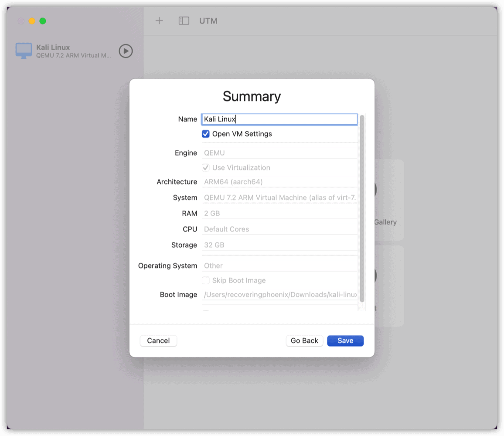Enable the Skip Boot Image checkbox
This screenshot has height=436, width=504.
[206, 280]
